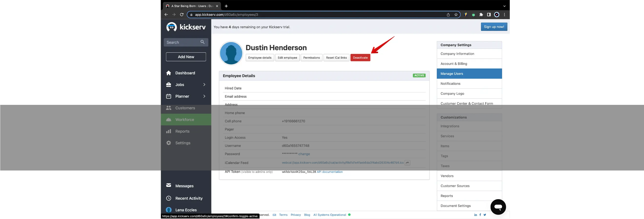Viewport: 644px width, 219px height.
Task: Click the browser share icon in address bar
Action: [448, 14]
